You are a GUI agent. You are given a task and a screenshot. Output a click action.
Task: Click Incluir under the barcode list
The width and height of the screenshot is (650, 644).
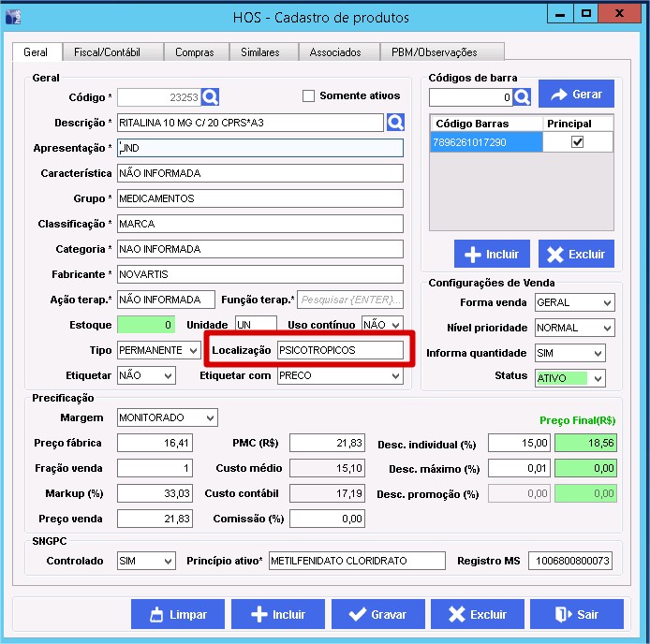tap(493, 254)
